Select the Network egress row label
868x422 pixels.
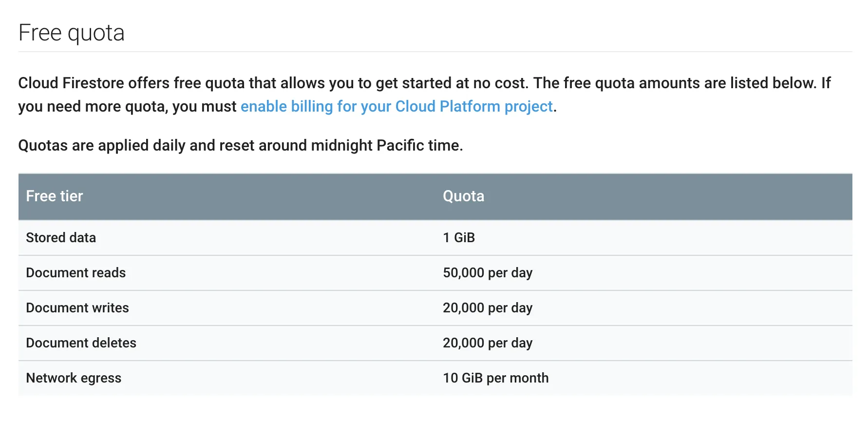pos(74,378)
